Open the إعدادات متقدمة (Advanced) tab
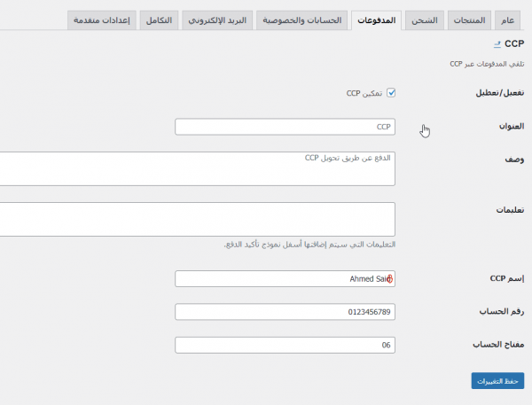 (102, 19)
